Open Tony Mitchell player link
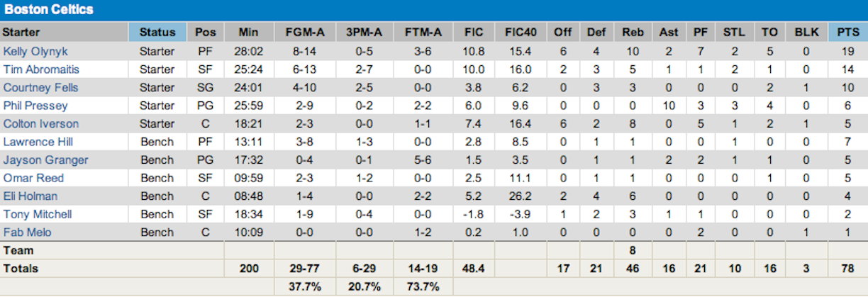The image size is (868, 297). (x=38, y=214)
